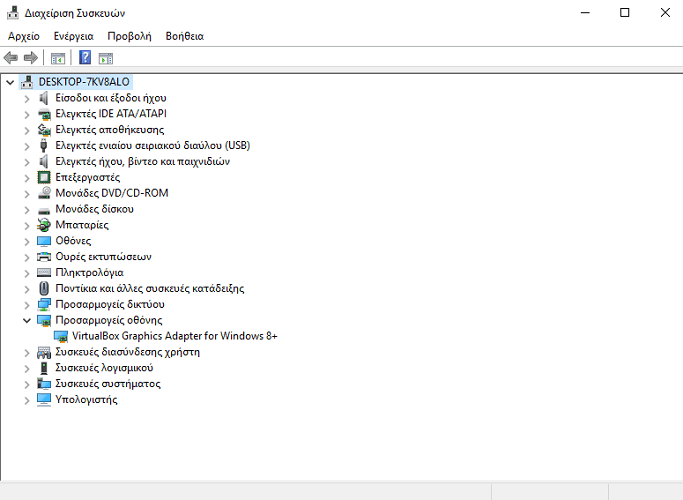Close the Device Manager window
The height and width of the screenshot is (500, 683).
tap(665, 13)
